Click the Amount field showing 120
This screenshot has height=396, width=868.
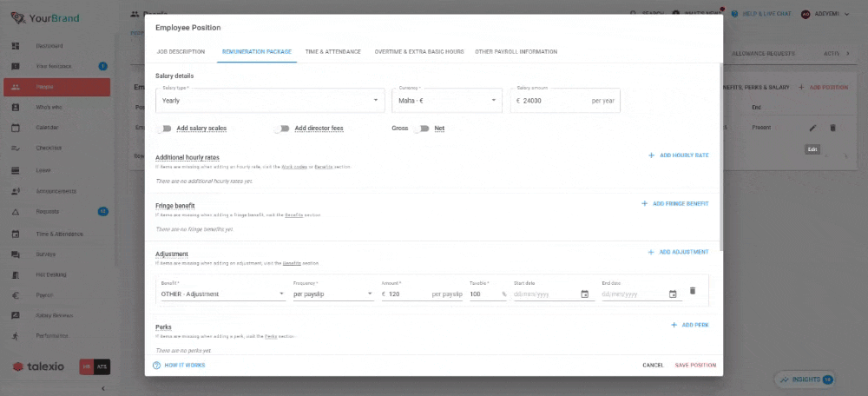pos(422,294)
